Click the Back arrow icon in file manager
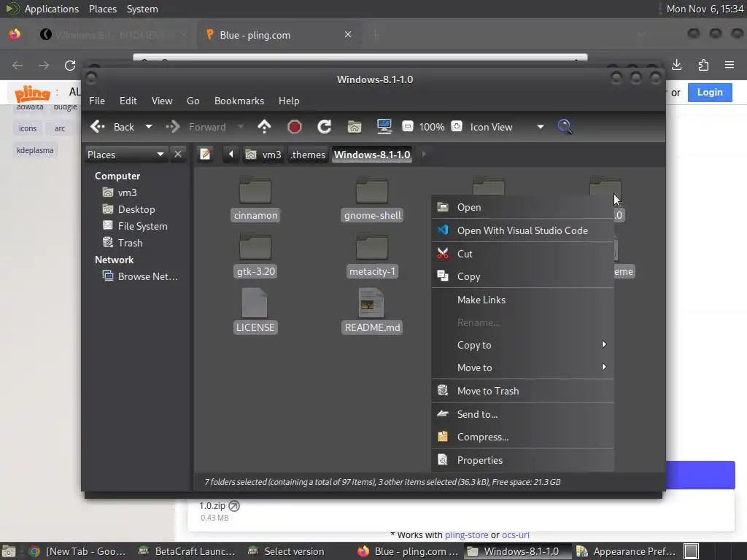Image resolution: width=747 pixels, height=560 pixels. (x=97, y=127)
